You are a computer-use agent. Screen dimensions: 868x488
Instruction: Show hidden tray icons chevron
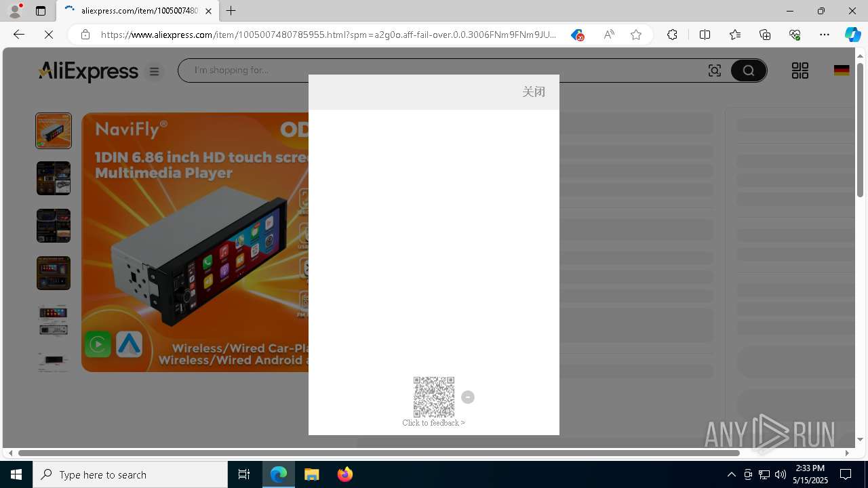(732, 474)
